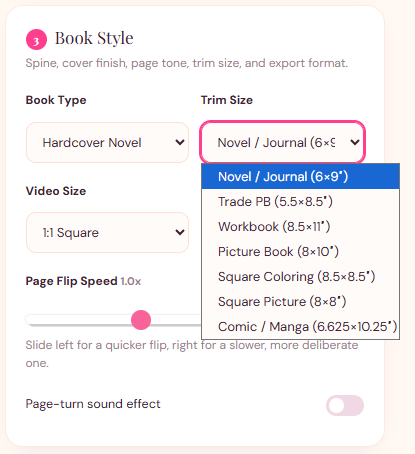Click the Page Flip Speed slider handle
Image resolution: width=415 pixels, height=454 pixels.
(x=141, y=320)
